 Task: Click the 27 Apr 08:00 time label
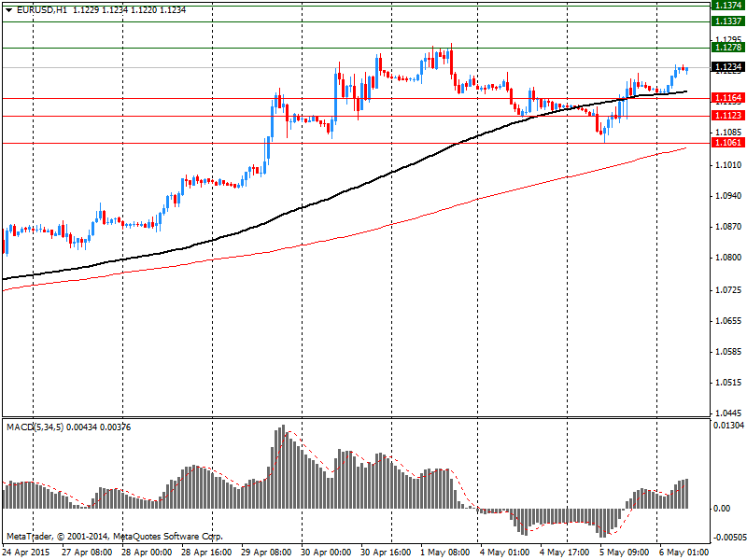tap(87, 553)
